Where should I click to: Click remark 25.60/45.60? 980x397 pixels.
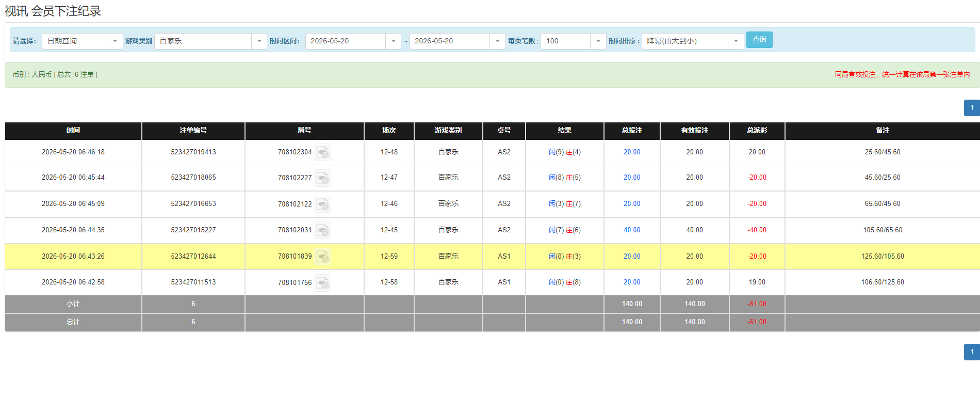(x=883, y=152)
